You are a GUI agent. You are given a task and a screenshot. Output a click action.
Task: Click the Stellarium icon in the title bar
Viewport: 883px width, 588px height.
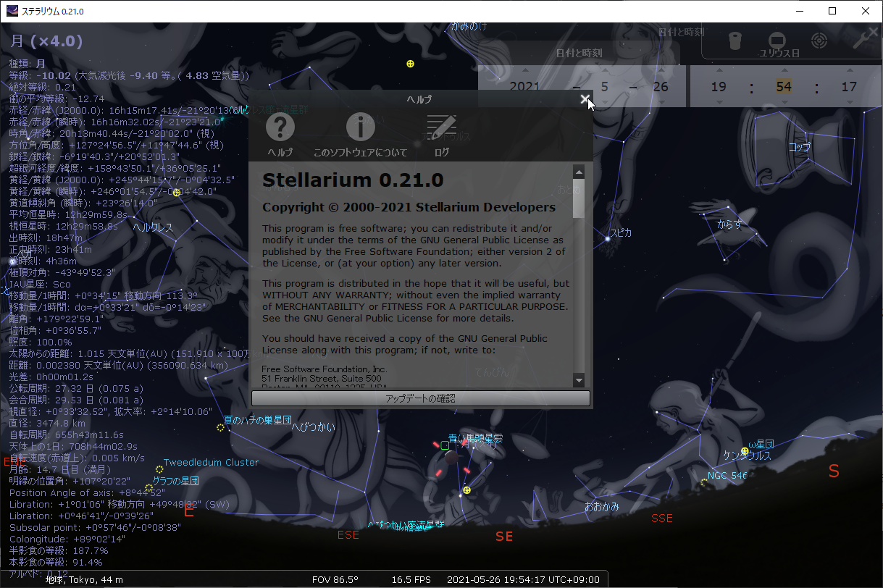(11, 11)
